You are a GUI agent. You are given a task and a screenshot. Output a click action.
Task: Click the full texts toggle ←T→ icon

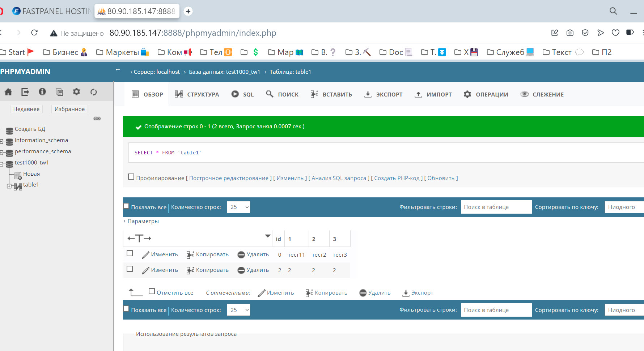pyautogui.click(x=139, y=238)
